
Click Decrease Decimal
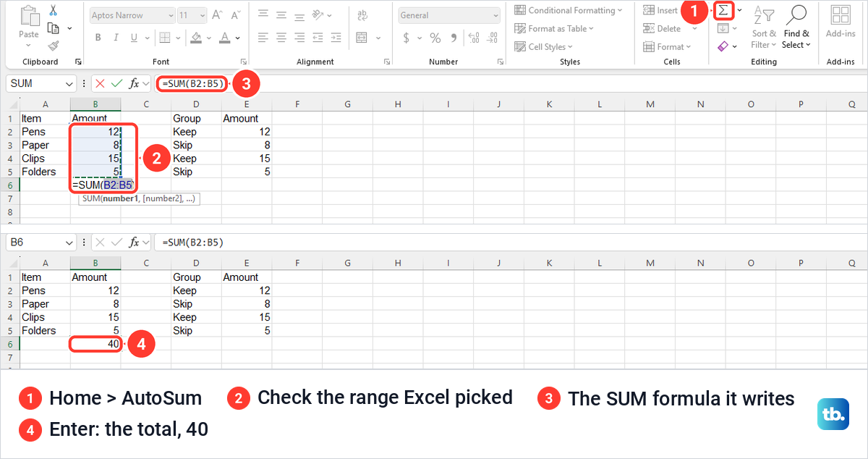click(x=492, y=38)
